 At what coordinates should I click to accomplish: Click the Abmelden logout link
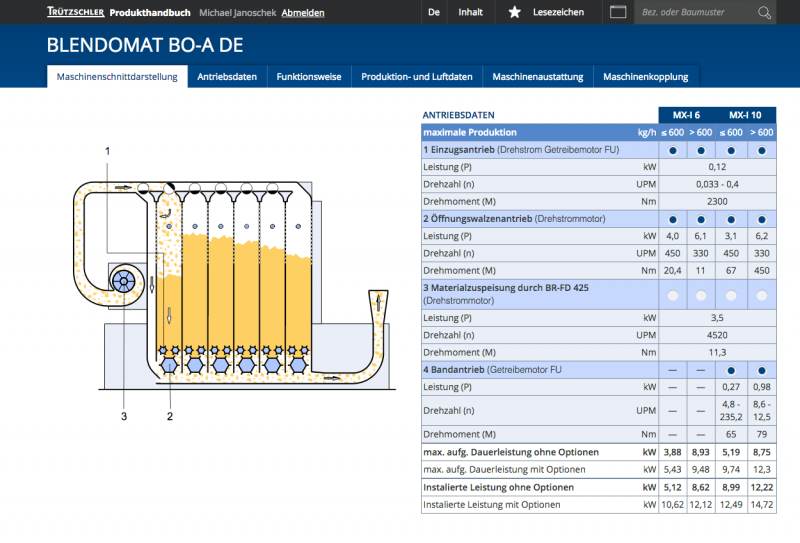click(x=303, y=13)
